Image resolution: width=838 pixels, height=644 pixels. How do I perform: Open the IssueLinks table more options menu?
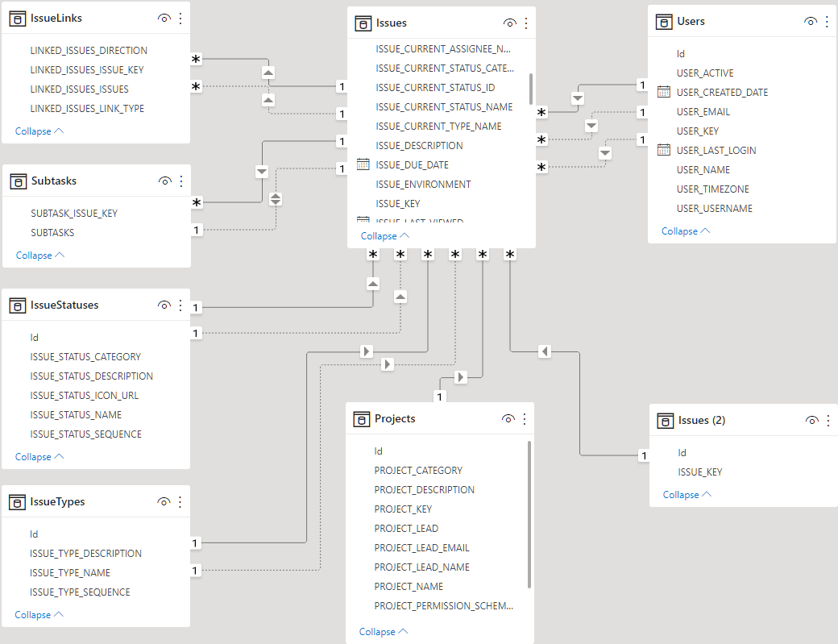[x=180, y=18]
